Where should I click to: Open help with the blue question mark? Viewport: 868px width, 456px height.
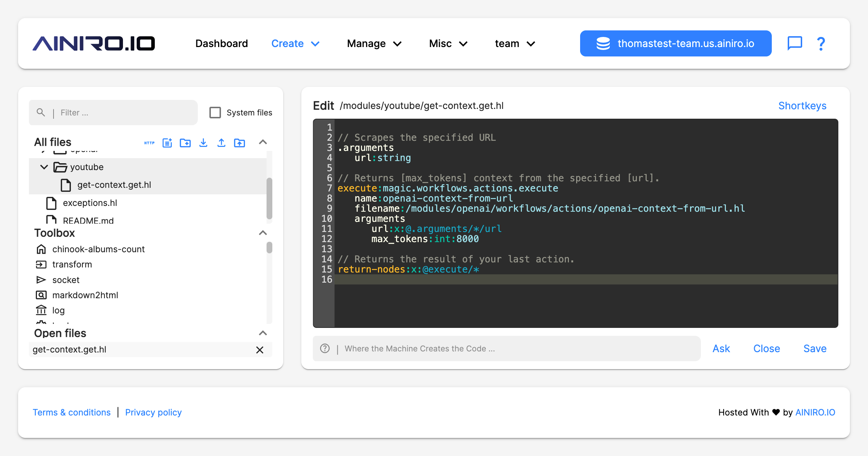coord(821,44)
